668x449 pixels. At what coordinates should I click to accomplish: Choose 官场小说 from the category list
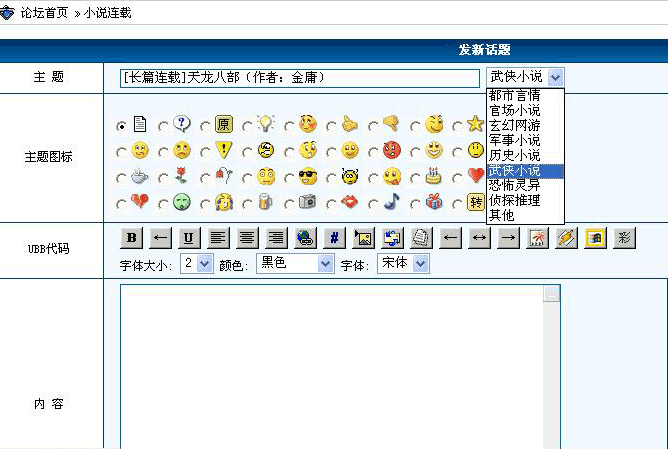tap(525, 110)
